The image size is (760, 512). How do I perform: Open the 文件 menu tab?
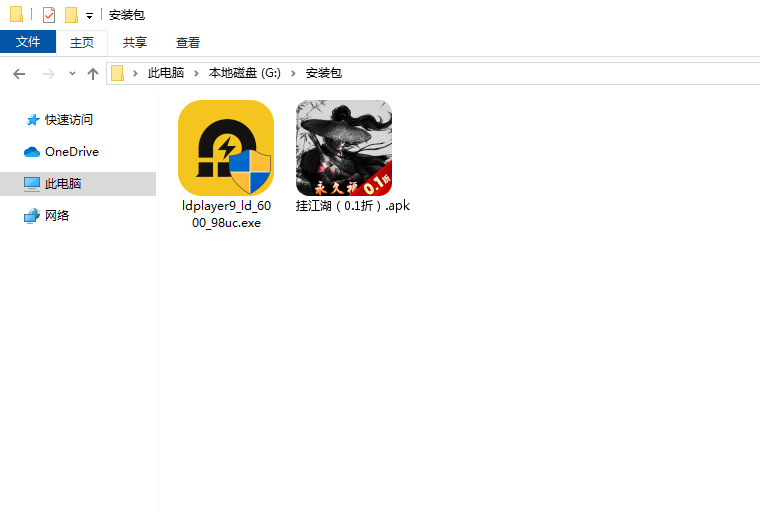tap(28, 42)
